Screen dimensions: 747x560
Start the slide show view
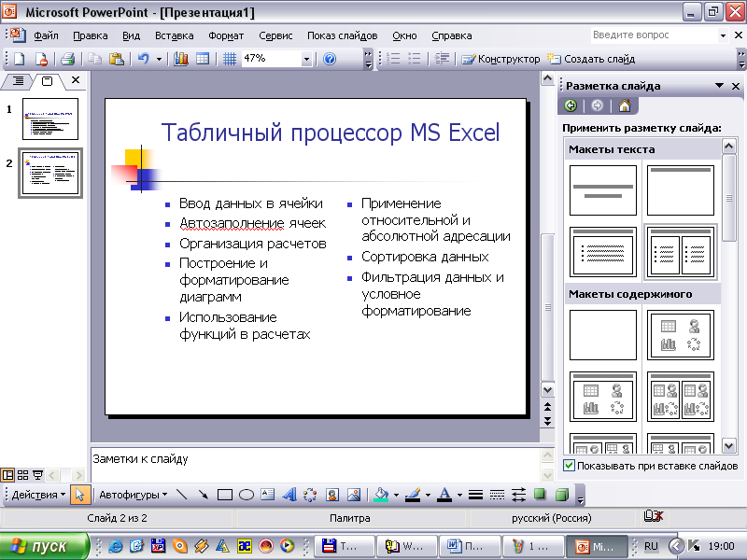[37, 475]
